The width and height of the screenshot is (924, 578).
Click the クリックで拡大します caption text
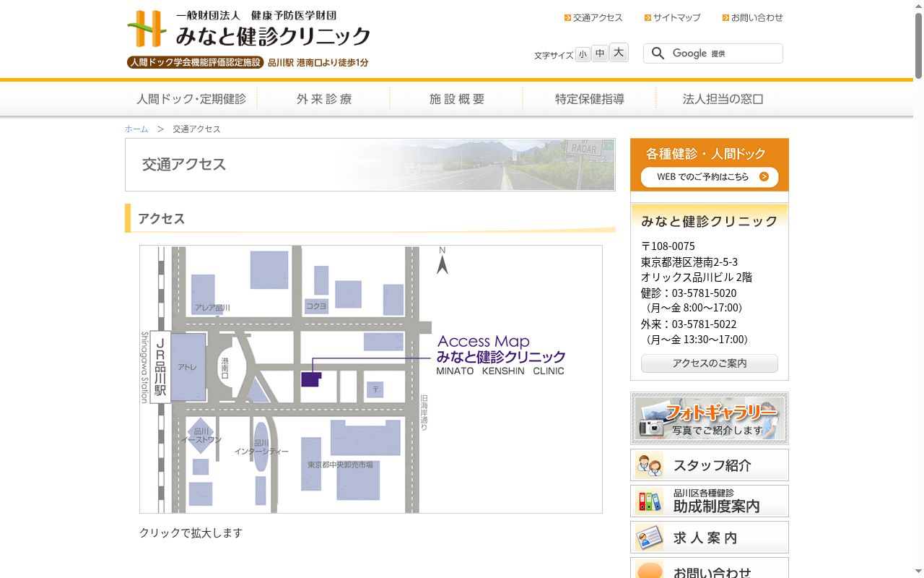[x=191, y=533]
